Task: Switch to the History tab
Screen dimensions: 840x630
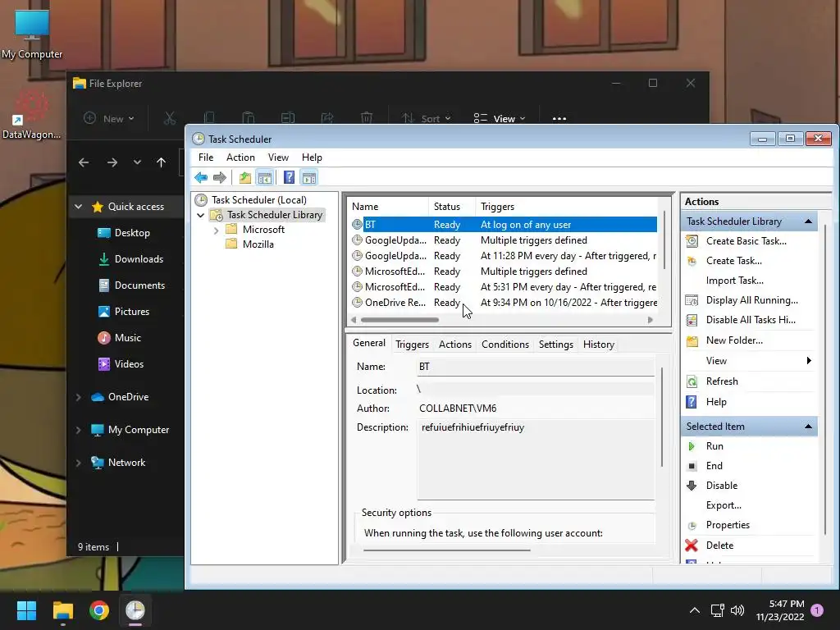Action: [598, 345]
